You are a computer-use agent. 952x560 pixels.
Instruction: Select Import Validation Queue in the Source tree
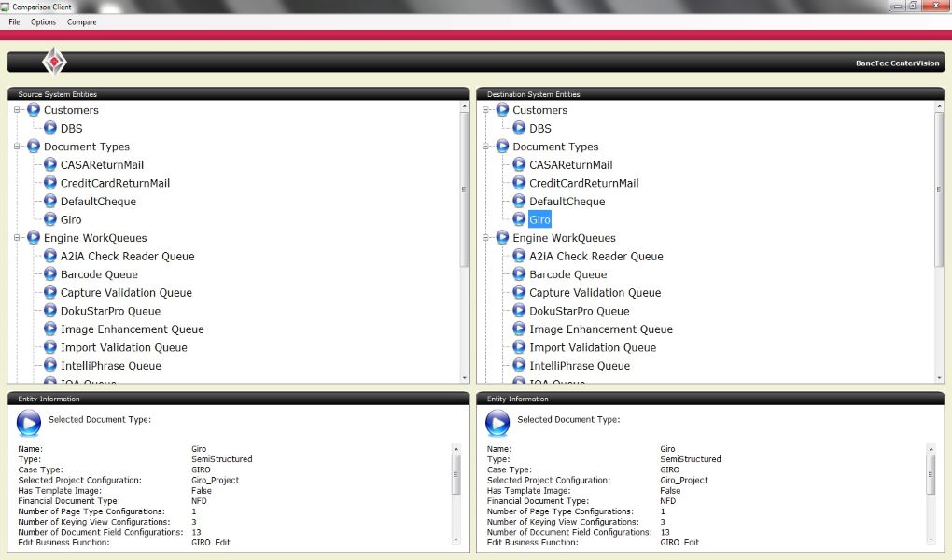tap(124, 347)
